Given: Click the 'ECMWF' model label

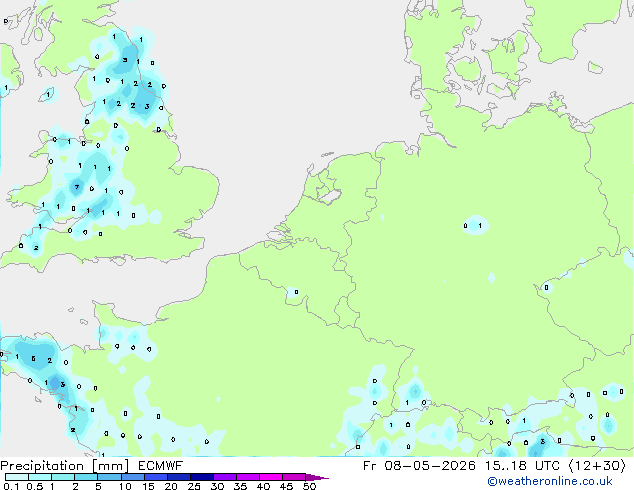Looking at the screenshot, I should pyautogui.click(x=161, y=466).
